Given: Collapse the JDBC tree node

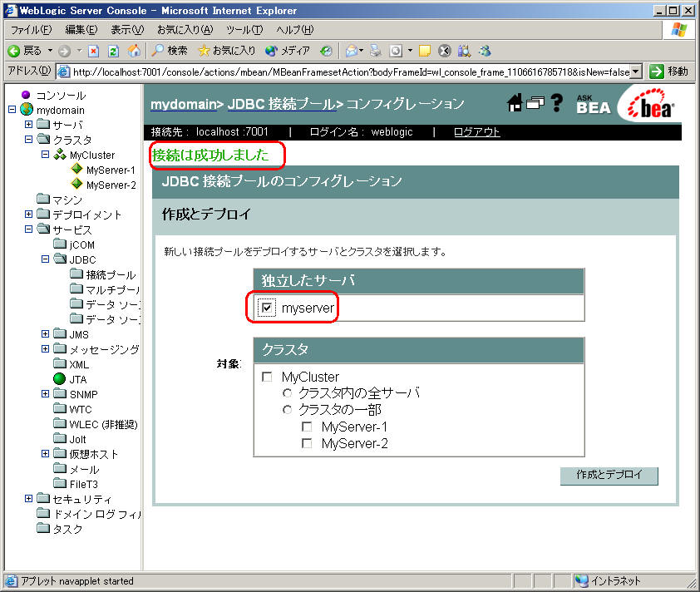Looking at the screenshot, I should [x=46, y=259].
